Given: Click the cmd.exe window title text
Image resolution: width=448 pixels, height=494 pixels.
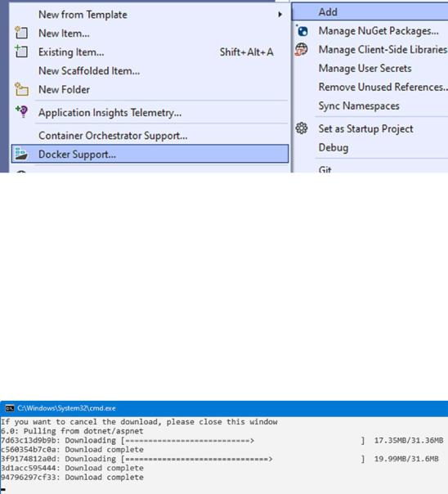Looking at the screenshot, I should pyautogui.click(x=66, y=408).
